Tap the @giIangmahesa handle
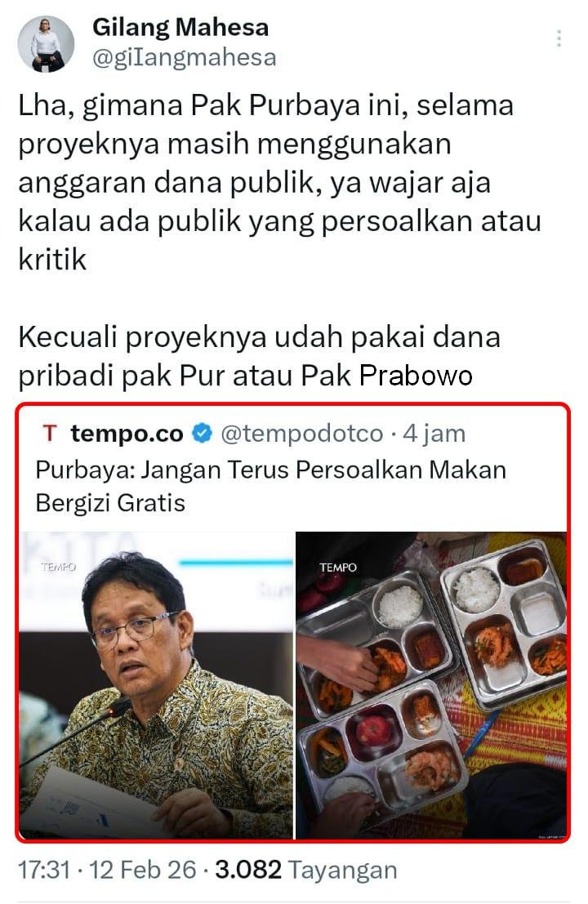The image size is (588, 904). pos(184,58)
